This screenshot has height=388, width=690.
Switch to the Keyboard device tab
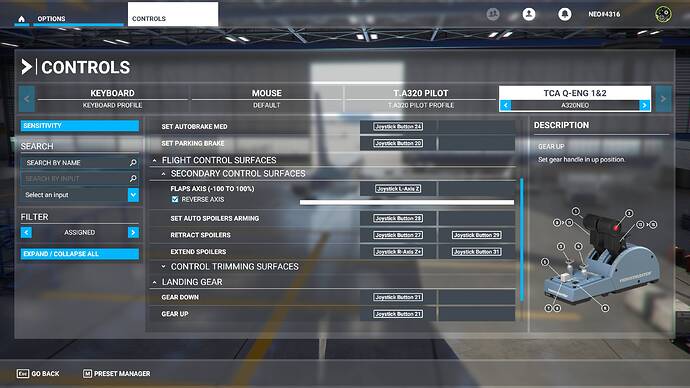(x=112, y=99)
